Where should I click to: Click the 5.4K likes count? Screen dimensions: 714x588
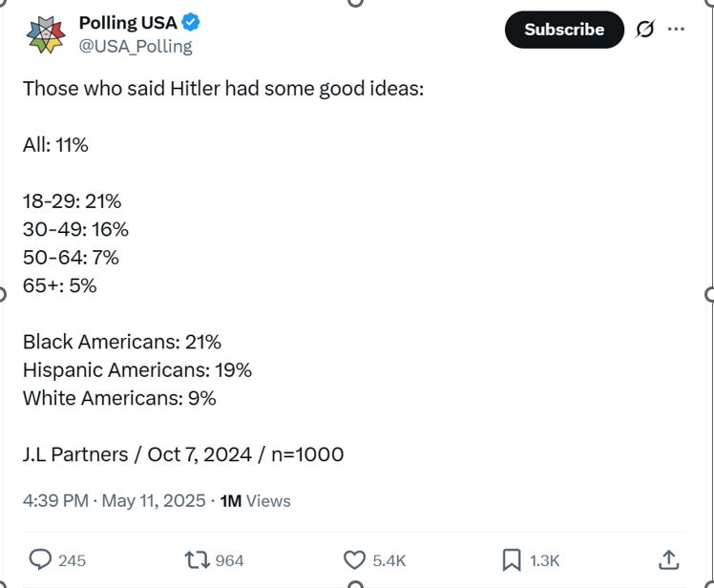[389, 560]
